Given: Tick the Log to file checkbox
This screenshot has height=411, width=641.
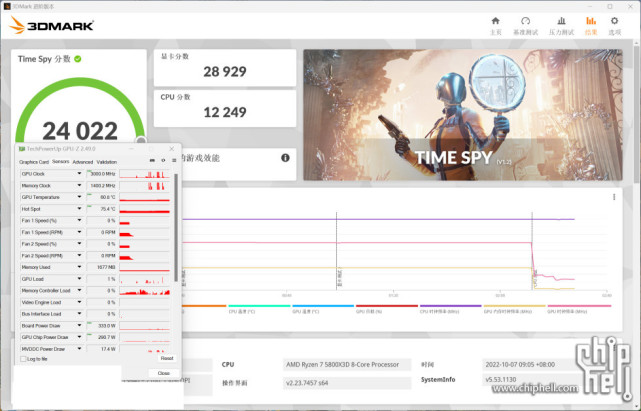Looking at the screenshot, I should pos(23,359).
